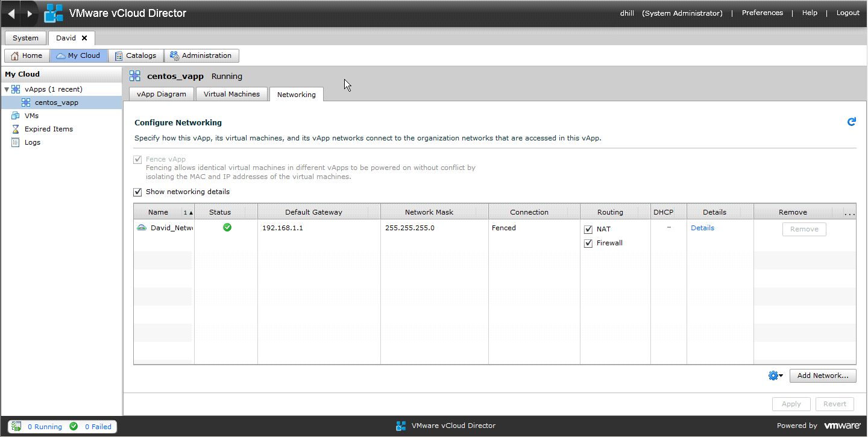Click the David_Network network icon in table
The width and height of the screenshot is (868, 437).
click(x=142, y=228)
